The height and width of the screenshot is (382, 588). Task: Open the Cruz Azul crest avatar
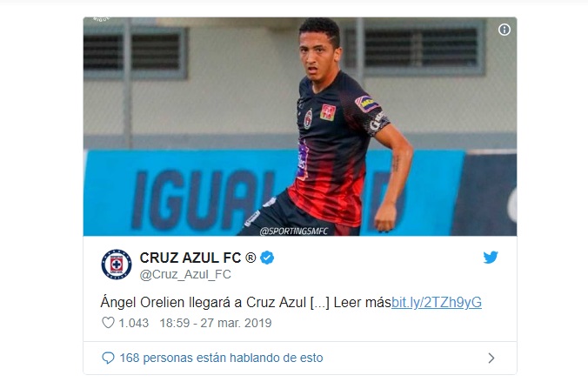click(117, 265)
